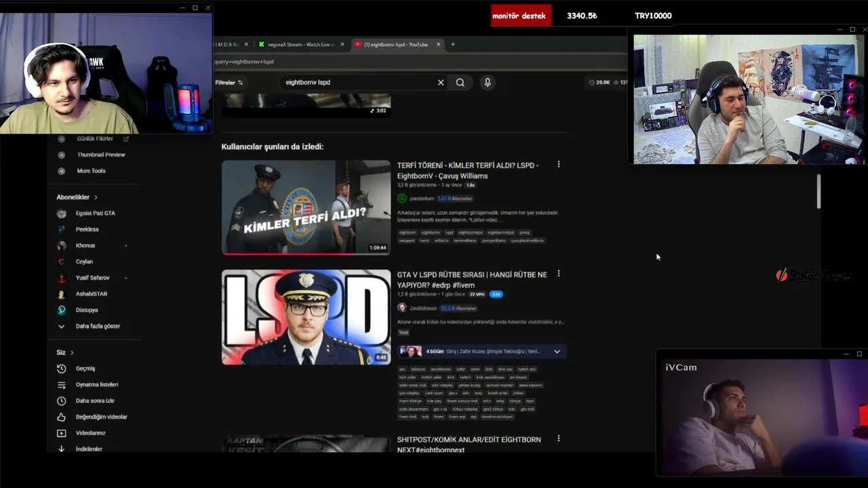Image resolution: width=868 pixels, height=488 pixels.
Task: Click the More Tools sidebar icon
Action: point(62,171)
